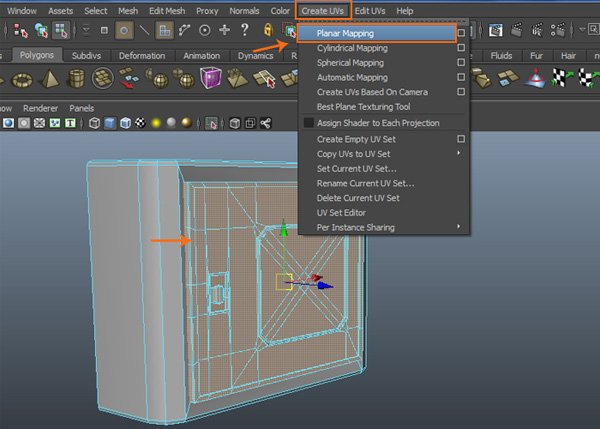This screenshot has height=429, width=600.
Task: Click the viewport share nodes icon
Action: point(266,123)
